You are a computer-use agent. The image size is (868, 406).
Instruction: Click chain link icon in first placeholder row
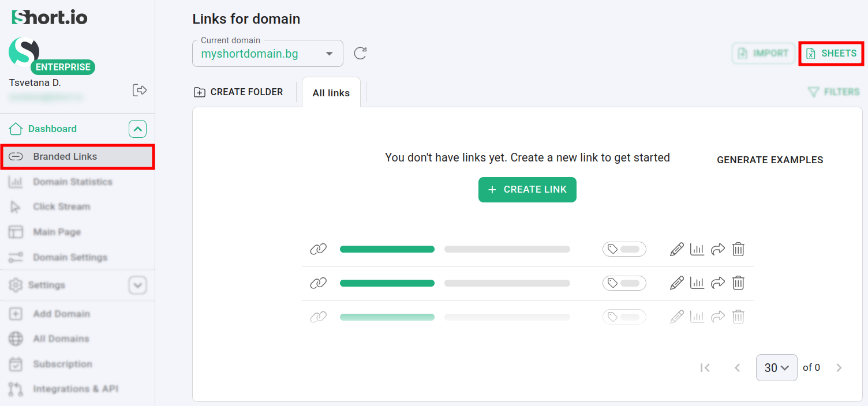[x=318, y=249]
